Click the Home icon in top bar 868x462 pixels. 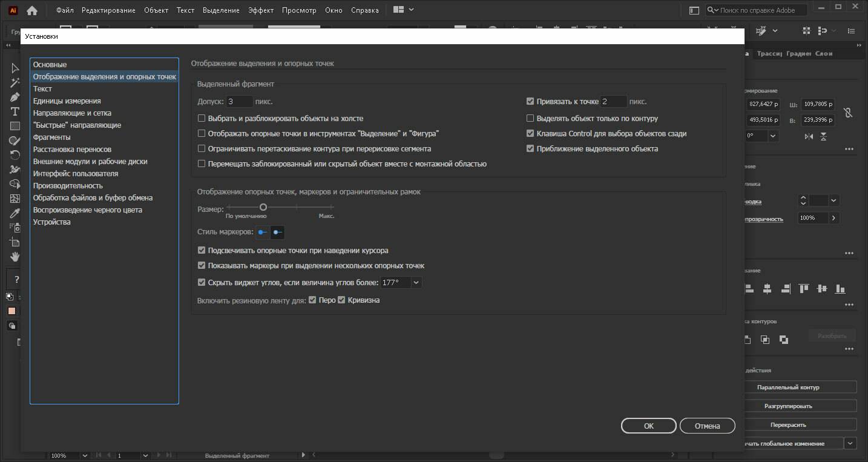[32, 10]
